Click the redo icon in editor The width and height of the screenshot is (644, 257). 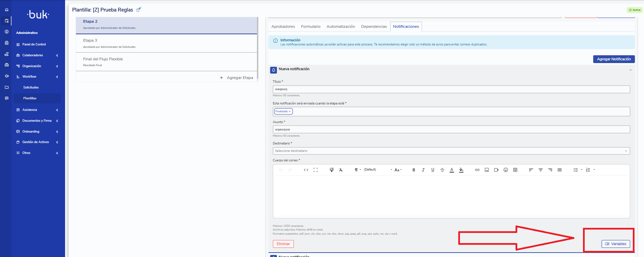click(x=290, y=170)
